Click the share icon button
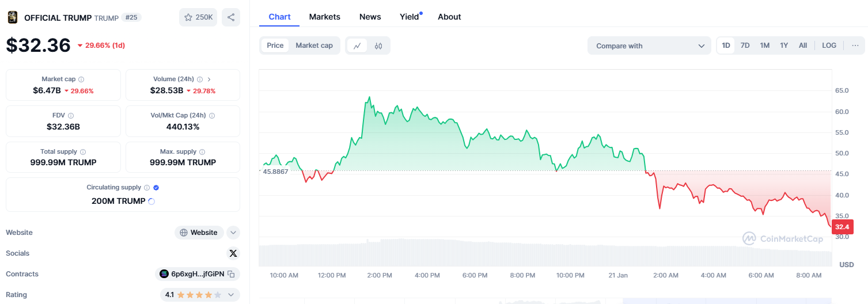Screen dimensions: 868x304 231,17
